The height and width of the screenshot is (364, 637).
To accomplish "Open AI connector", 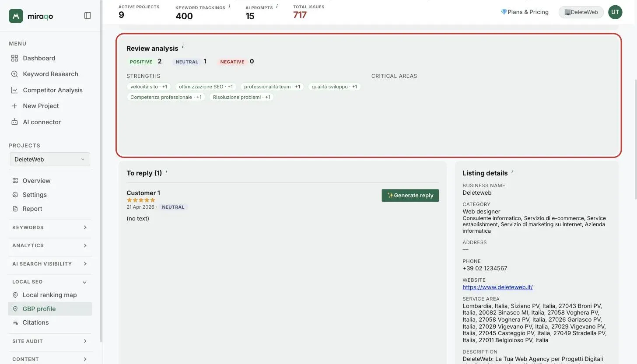I will (x=42, y=122).
